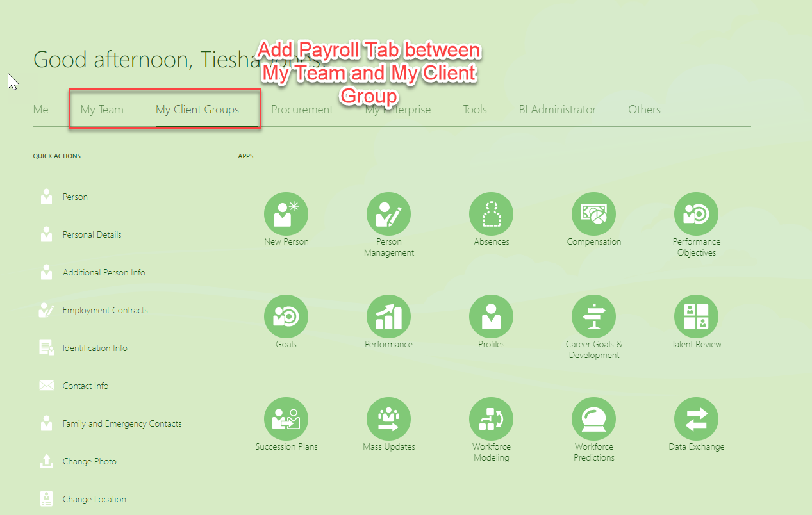
Task: Open the Additional Person Info link
Action: click(104, 272)
